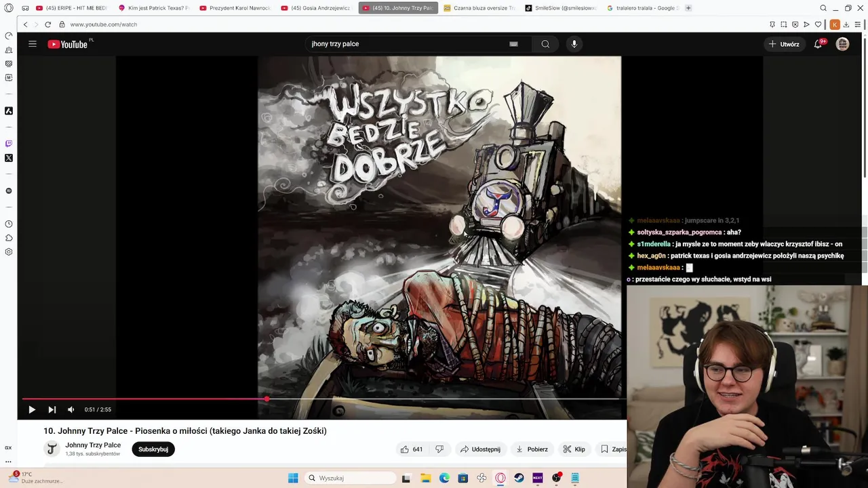Open the browser tab search magnifier
This screenshot has height=488, width=868.
click(823, 8)
